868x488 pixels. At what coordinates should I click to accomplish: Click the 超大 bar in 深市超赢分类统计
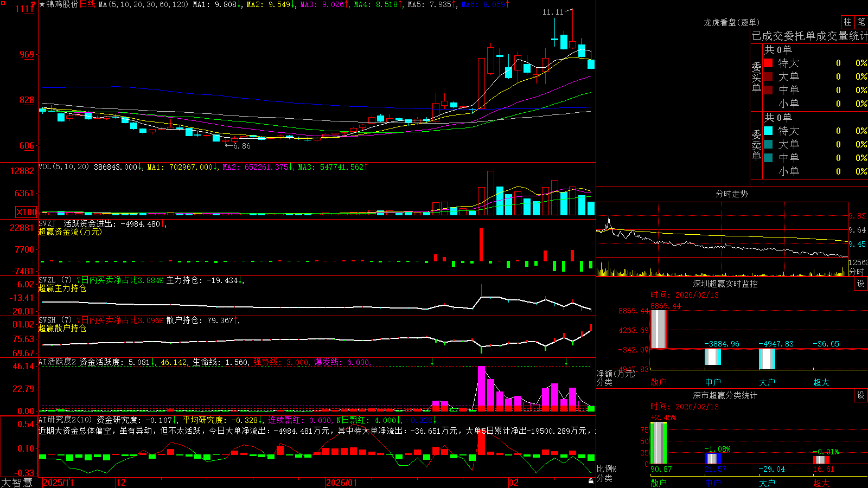[x=821, y=460]
